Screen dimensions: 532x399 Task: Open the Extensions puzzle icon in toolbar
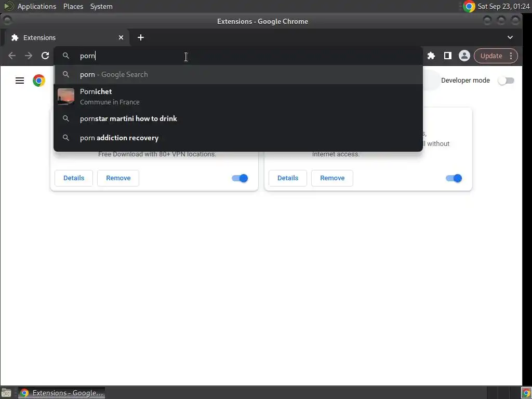(431, 56)
